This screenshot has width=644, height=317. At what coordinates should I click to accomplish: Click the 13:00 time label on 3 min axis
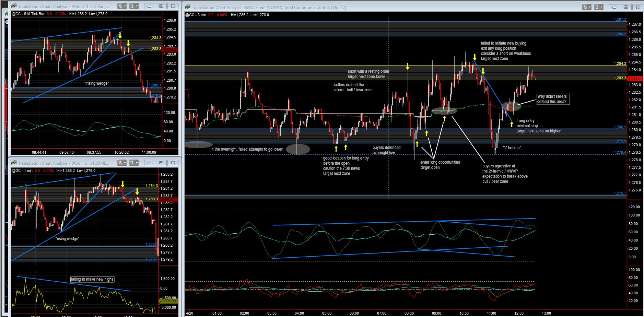[546, 313]
